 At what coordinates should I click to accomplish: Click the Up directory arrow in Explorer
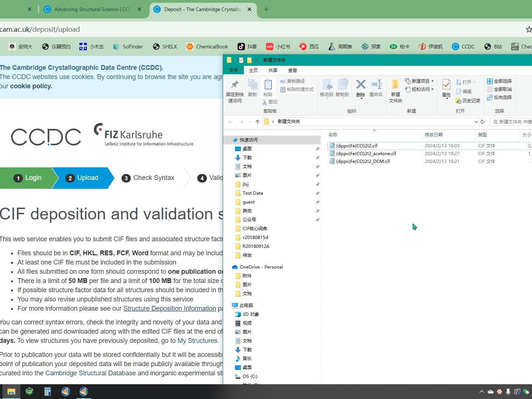click(x=258, y=122)
